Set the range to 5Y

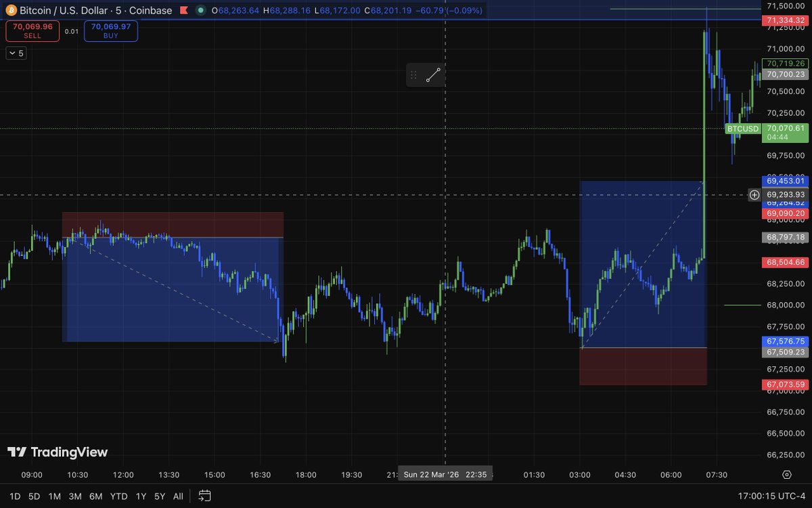(x=160, y=496)
